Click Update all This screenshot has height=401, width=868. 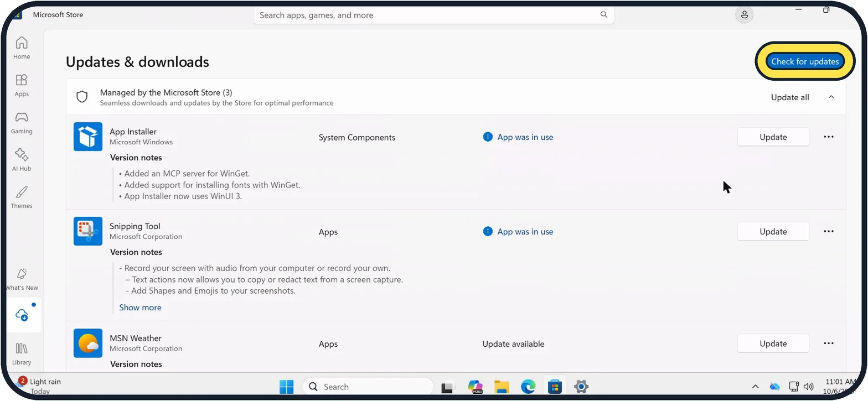point(790,97)
